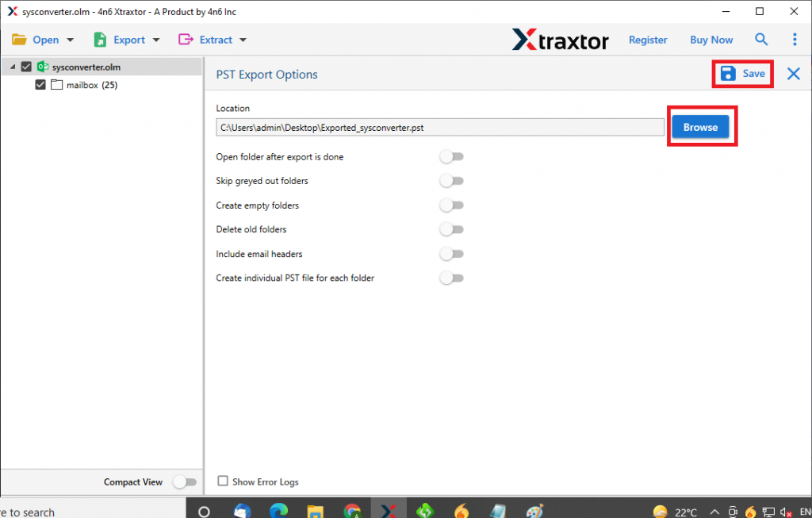Viewport: 812px width, 518px height.
Task: Enable Delete old folders switch
Action: pos(451,229)
